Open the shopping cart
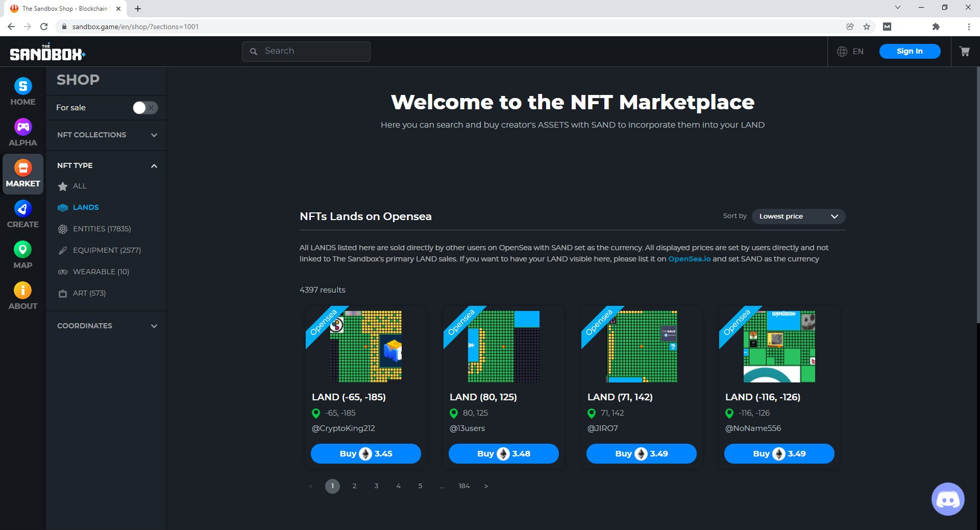Screen dimensions: 980x530 coord(964,51)
